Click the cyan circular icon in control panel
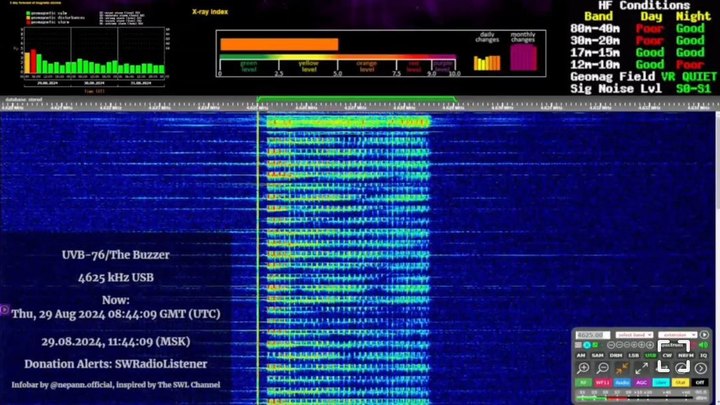This screenshot has width=720, height=405. (x=587, y=345)
